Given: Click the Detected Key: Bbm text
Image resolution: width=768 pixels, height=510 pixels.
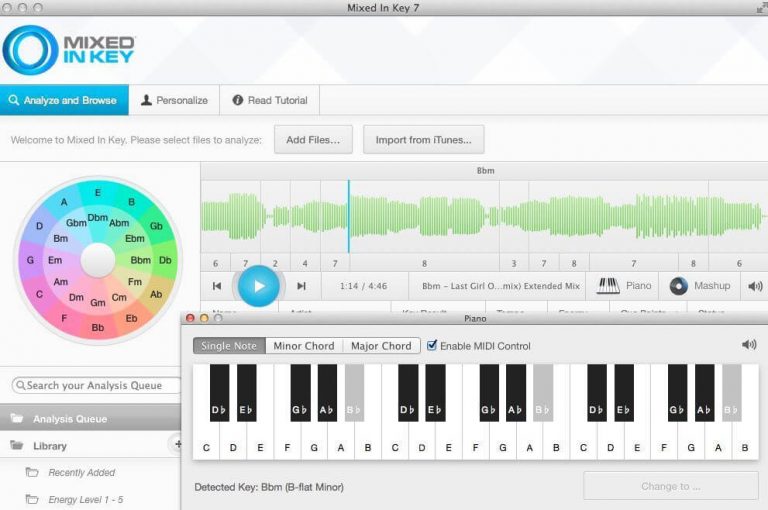Looking at the screenshot, I should pyautogui.click(x=269, y=487).
